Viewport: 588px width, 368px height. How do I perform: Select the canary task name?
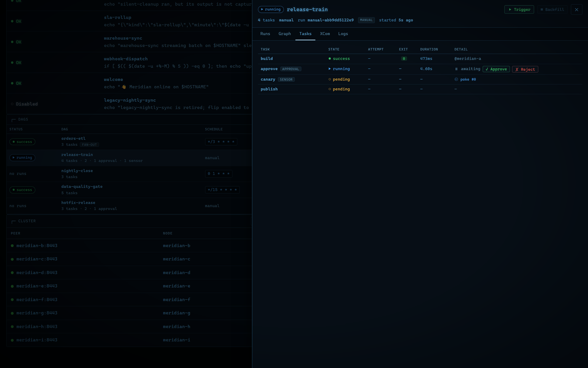[268, 79]
